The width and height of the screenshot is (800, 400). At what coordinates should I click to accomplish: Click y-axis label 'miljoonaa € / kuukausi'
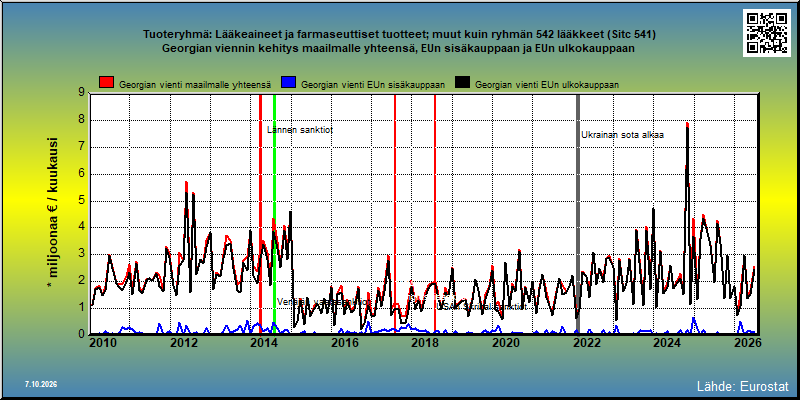click(53, 213)
